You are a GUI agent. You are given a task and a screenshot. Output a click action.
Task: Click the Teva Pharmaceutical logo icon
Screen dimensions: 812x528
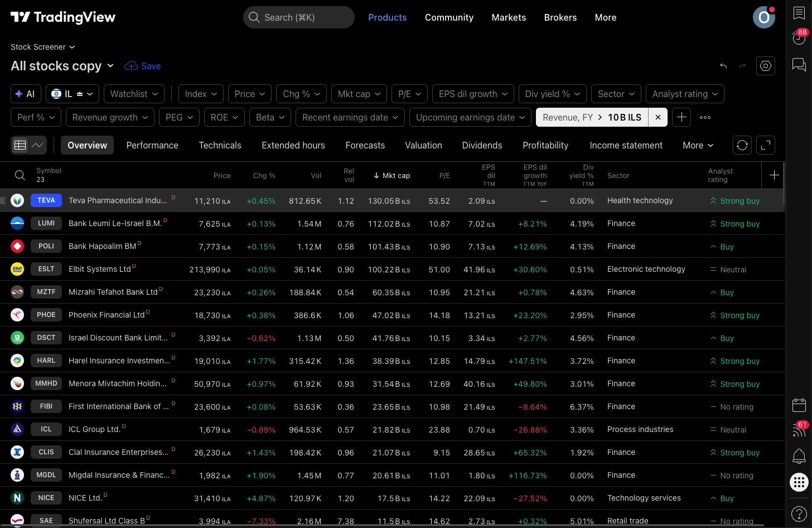[x=17, y=200]
